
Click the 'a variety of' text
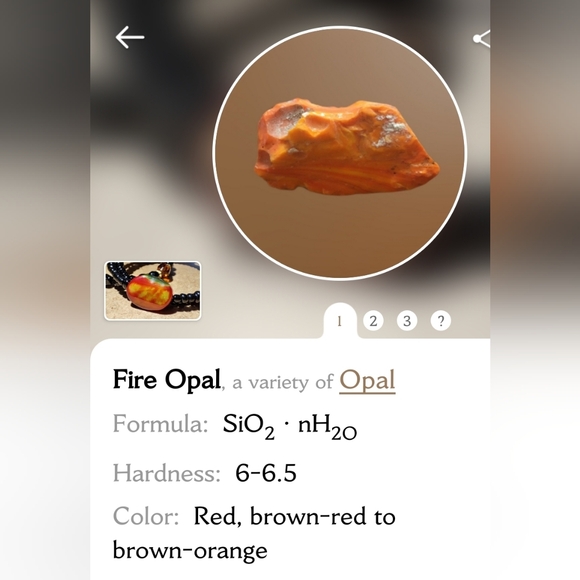(283, 382)
